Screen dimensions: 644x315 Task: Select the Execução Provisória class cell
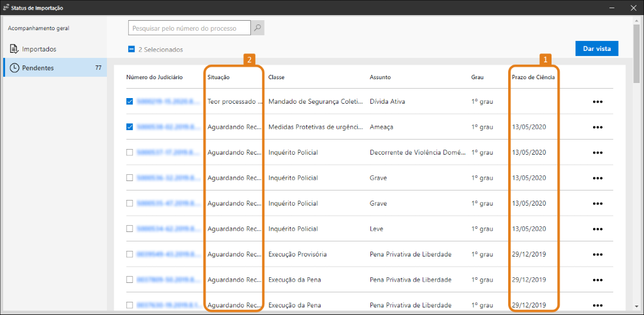click(297, 254)
